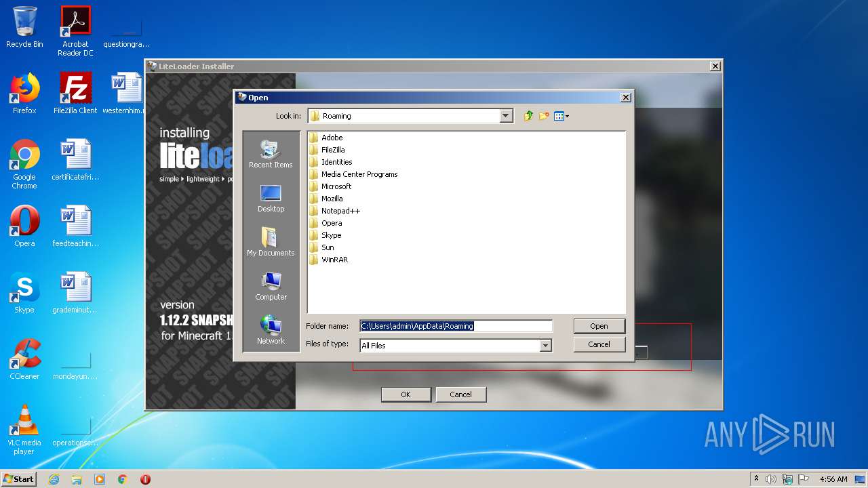Select the Skype folder in the file list

click(325, 235)
